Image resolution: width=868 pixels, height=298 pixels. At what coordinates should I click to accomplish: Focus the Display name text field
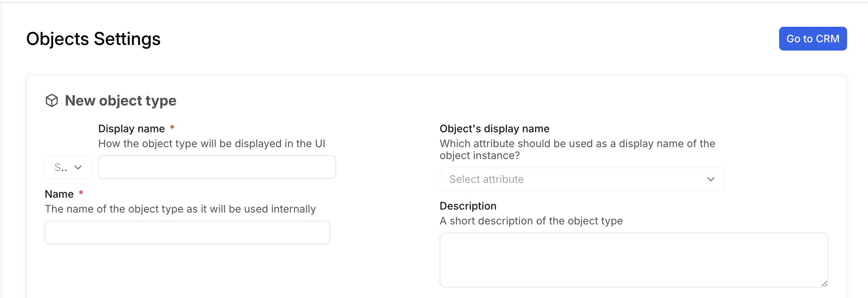pyautogui.click(x=217, y=167)
